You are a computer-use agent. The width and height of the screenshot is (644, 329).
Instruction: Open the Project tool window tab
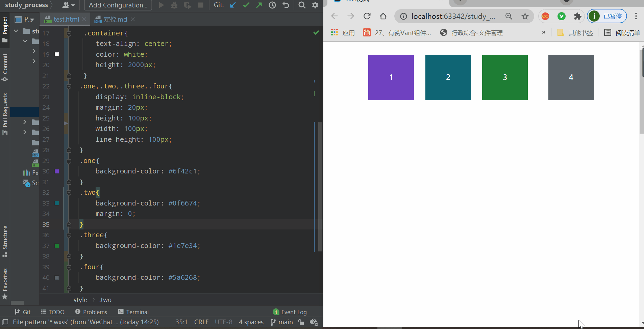tap(5, 30)
